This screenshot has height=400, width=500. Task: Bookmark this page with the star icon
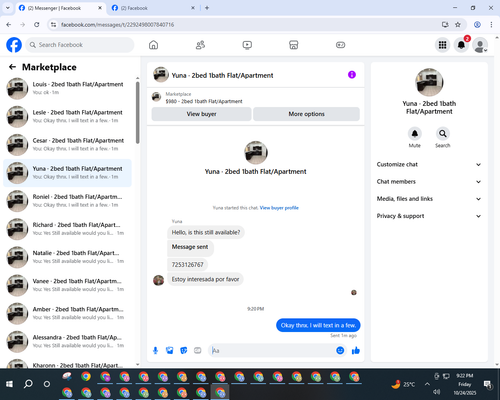pyautogui.click(x=458, y=24)
